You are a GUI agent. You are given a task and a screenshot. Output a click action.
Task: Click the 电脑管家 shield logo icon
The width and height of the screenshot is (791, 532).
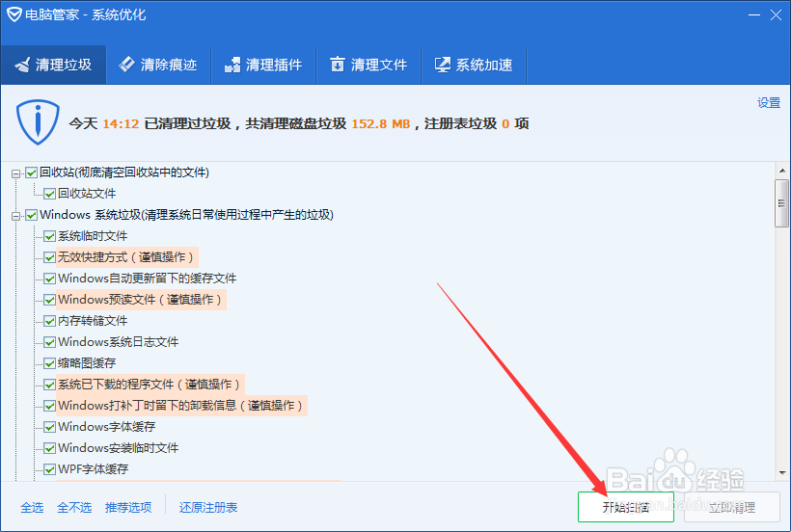coord(14,14)
